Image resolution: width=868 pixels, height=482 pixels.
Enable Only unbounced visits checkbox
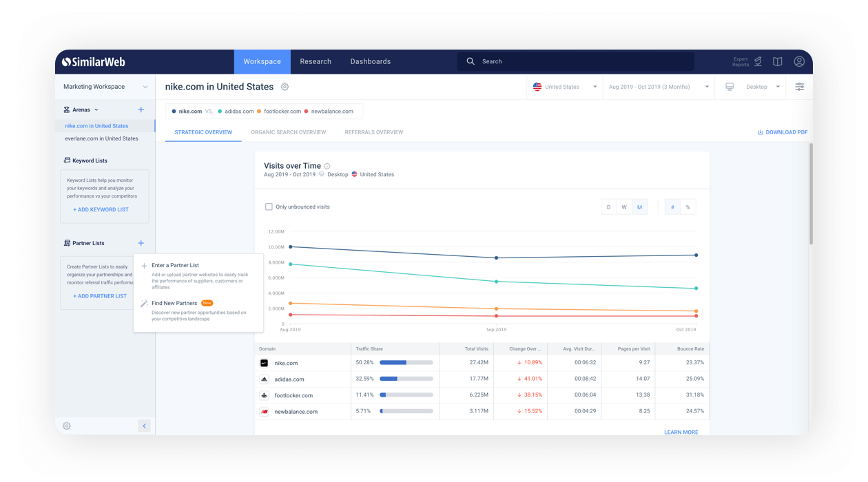269,207
